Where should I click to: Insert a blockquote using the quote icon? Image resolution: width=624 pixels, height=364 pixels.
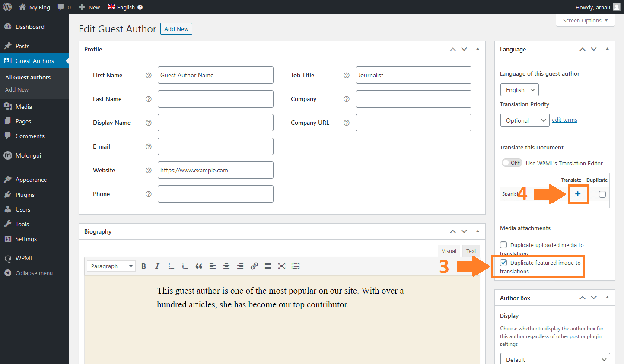point(199,266)
